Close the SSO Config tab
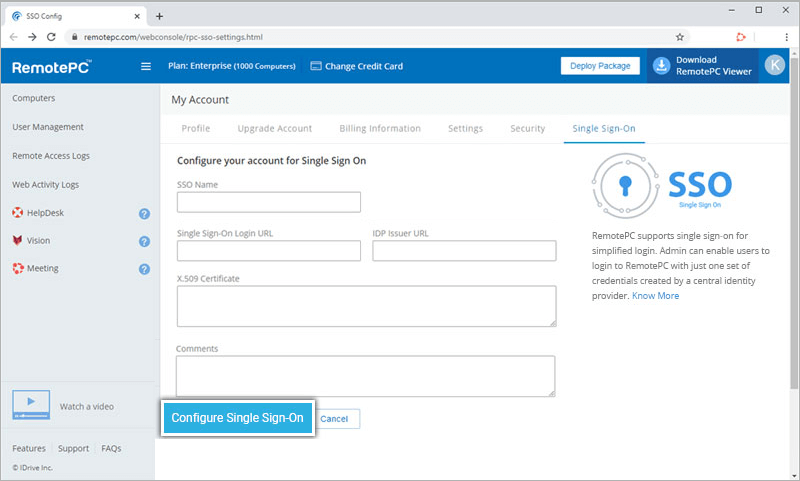Viewport: 800px width, 481px height. 137,16
